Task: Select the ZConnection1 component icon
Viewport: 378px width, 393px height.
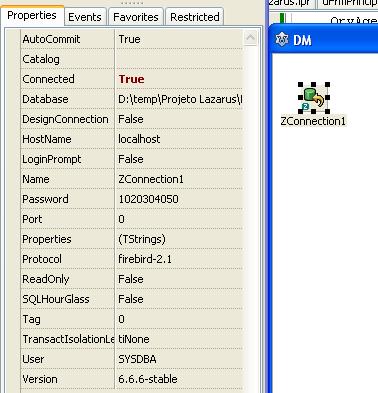Action: pyautogui.click(x=314, y=98)
